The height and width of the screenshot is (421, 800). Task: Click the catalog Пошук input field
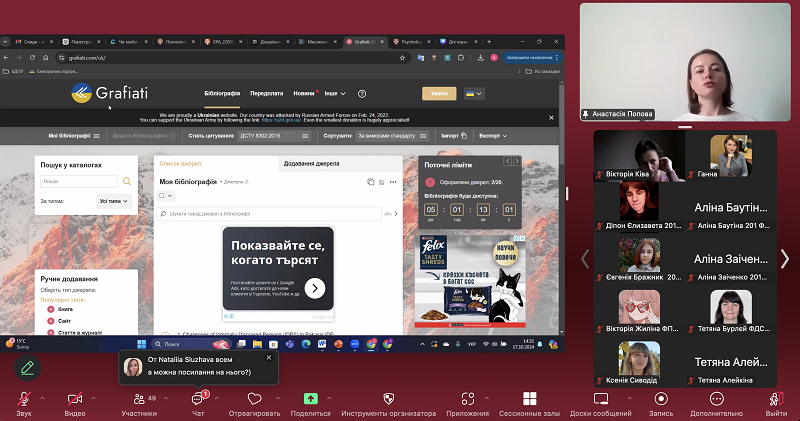tap(79, 181)
